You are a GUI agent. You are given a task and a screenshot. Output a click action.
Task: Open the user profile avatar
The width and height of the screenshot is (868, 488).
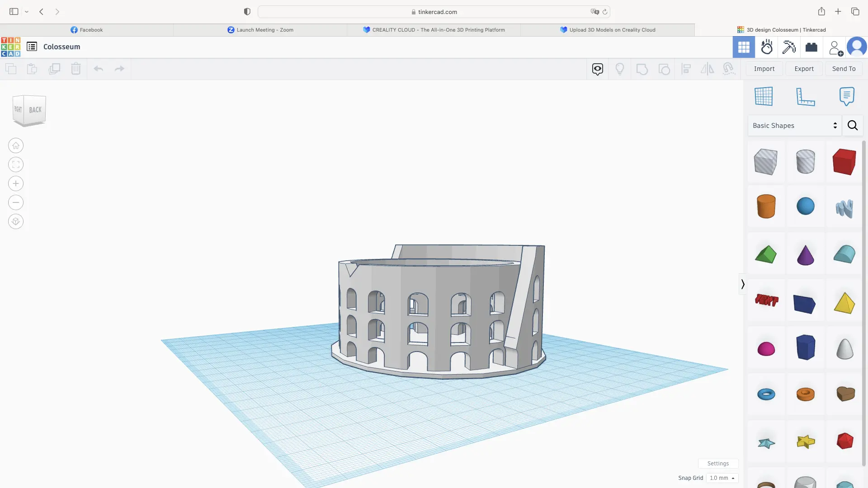[x=857, y=47]
